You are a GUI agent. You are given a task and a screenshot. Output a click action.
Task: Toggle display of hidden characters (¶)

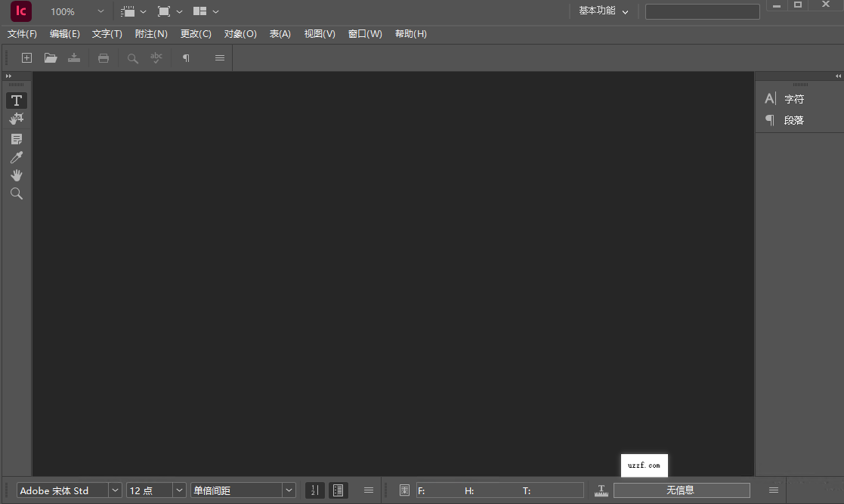[186, 57]
